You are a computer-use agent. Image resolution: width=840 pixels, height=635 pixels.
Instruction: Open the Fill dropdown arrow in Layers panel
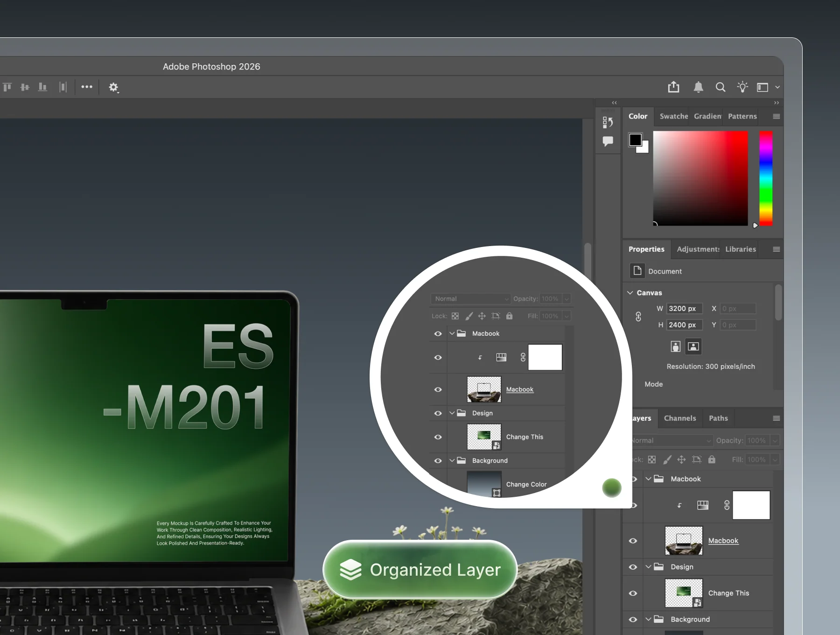pos(775,459)
